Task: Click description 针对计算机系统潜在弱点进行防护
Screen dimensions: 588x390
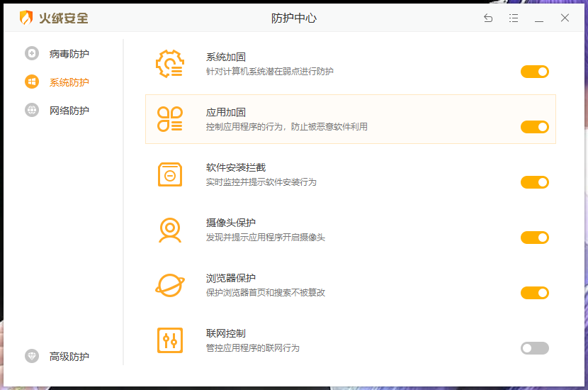Action: click(270, 72)
